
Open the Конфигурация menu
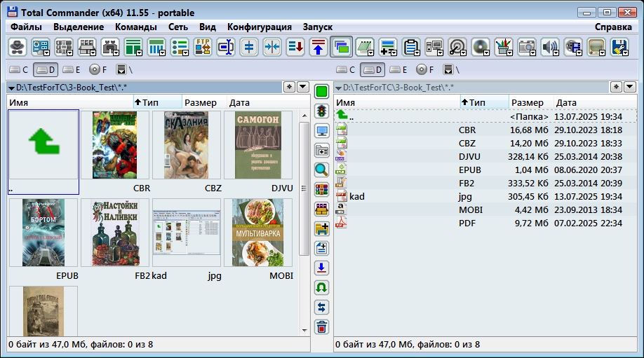pos(259,27)
